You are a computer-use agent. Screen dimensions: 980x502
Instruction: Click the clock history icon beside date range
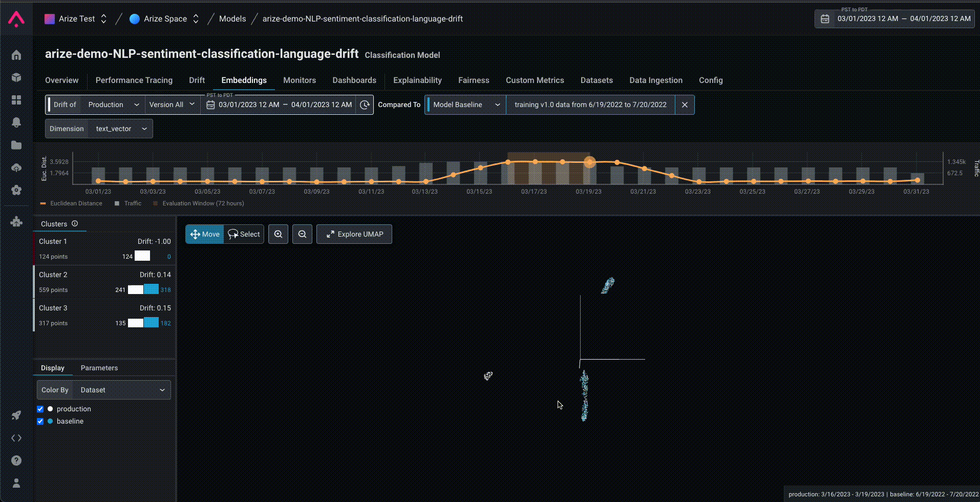click(x=365, y=104)
